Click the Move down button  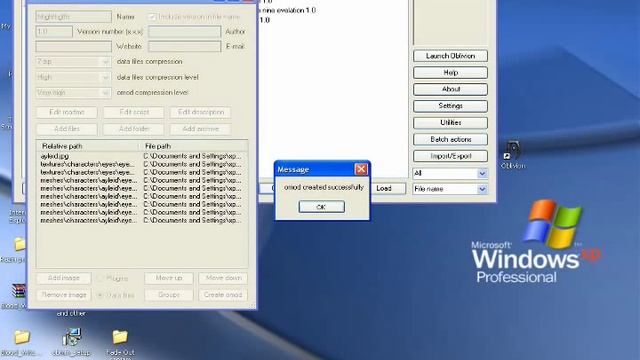223,278
